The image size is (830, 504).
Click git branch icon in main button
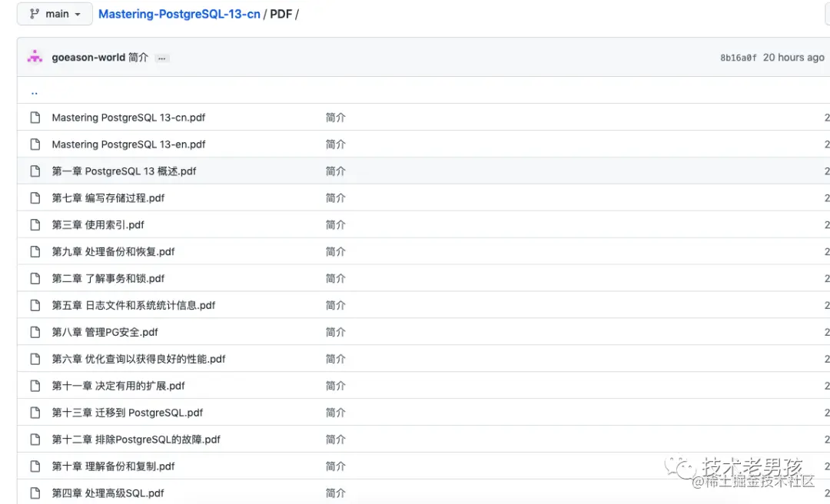pos(35,14)
